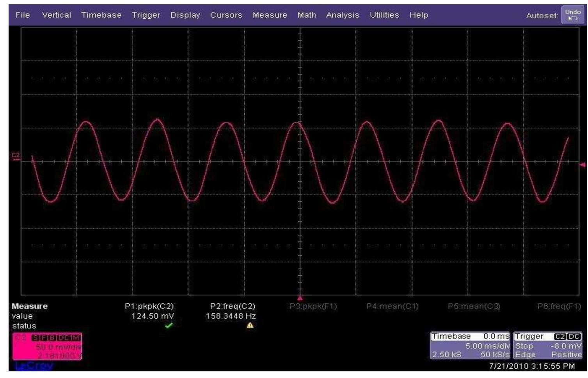
Task: Click the LeCroy logo
Action: click(x=34, y=366)
